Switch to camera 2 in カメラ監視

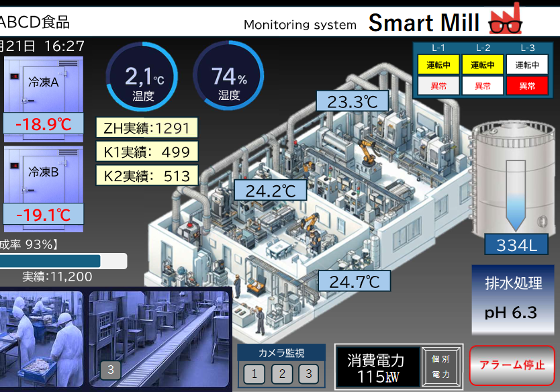(x=282, y=374)
